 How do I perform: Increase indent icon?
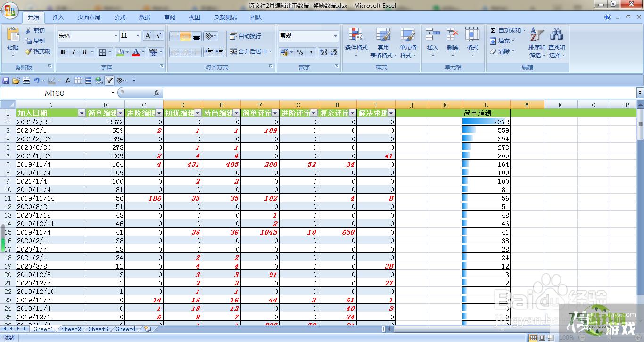click(x=220, y=52)
